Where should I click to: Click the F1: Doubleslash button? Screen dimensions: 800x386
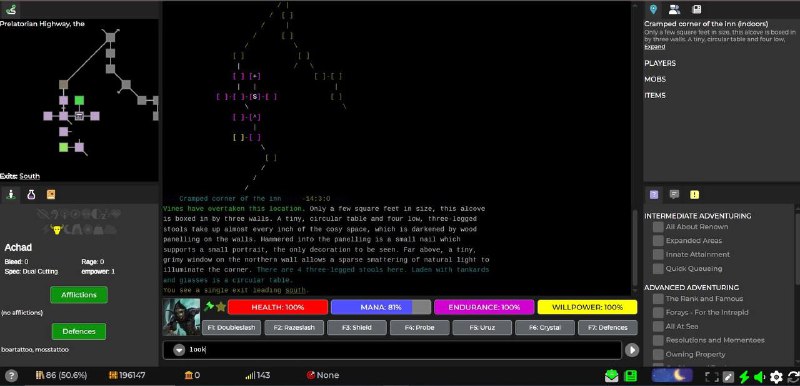(232, 327)
